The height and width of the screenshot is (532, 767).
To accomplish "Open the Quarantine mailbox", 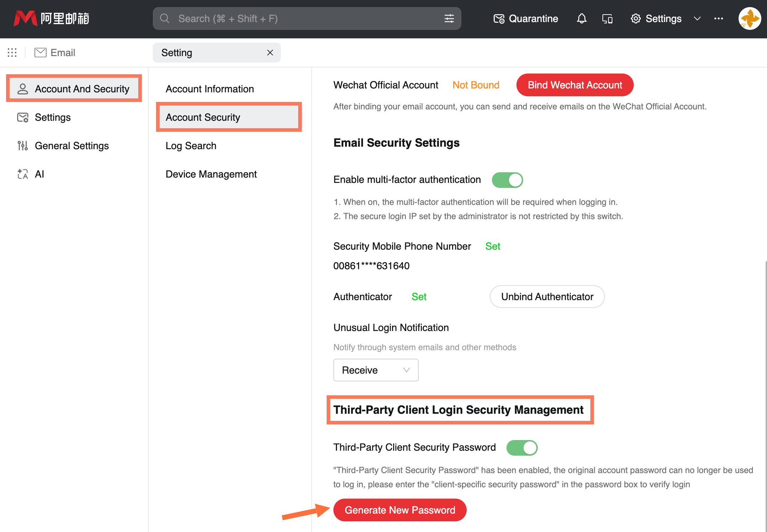I will 526,18.
